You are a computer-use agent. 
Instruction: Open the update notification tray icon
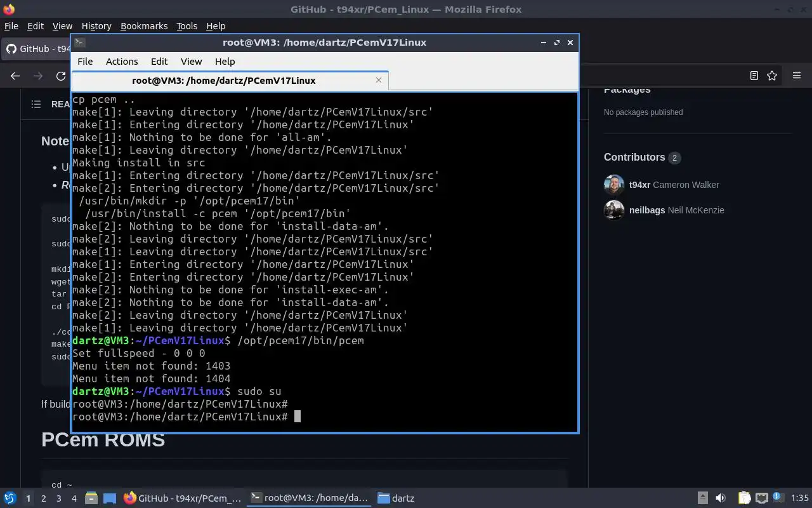click(x=778, y=498)
